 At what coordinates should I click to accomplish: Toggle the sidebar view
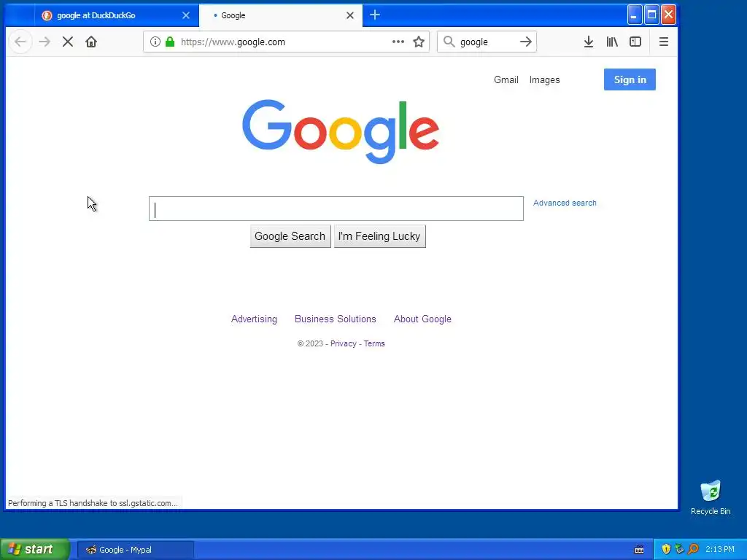(x=635, y=42)
